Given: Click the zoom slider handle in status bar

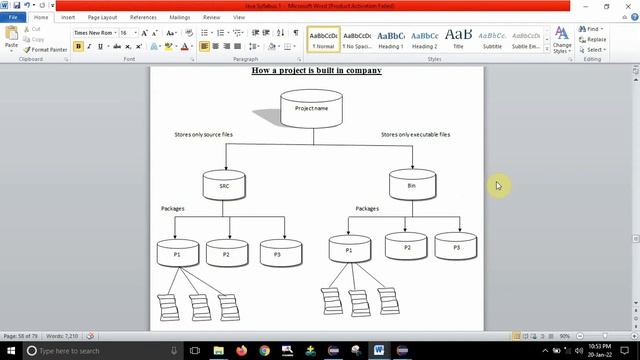Looking at the screenshot, I should pyautogui.click(x=605, y=336).
